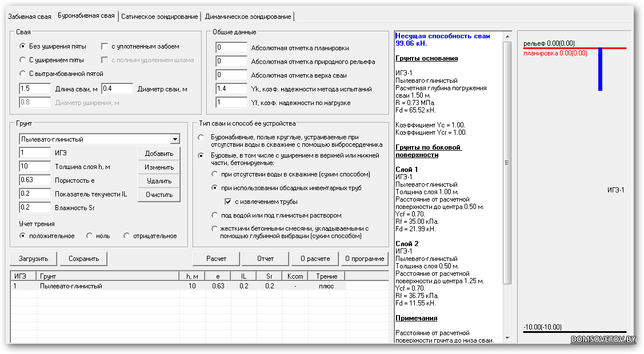Click the Rf = 35.00 кПа result line
This screenshot has width=644, height=354.
417,222
